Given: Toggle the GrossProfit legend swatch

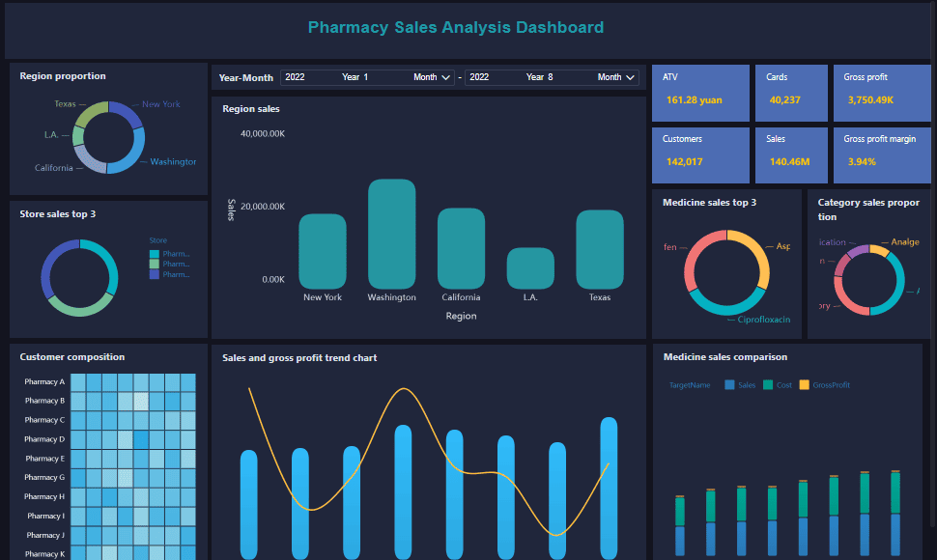Looking at the screenshot, I should [804, 385].
